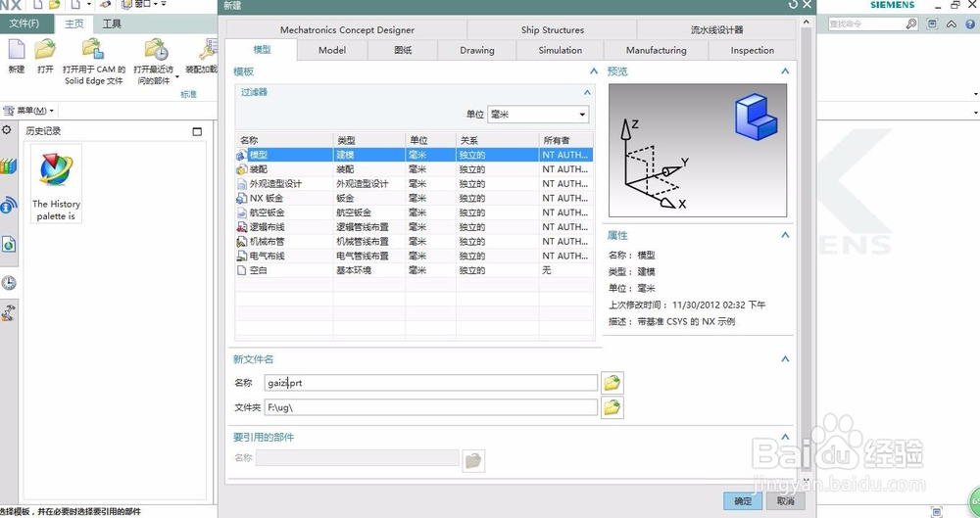Click the 确定 OK button
Screen dimensions: 980x518
click(x=743, y=500)
